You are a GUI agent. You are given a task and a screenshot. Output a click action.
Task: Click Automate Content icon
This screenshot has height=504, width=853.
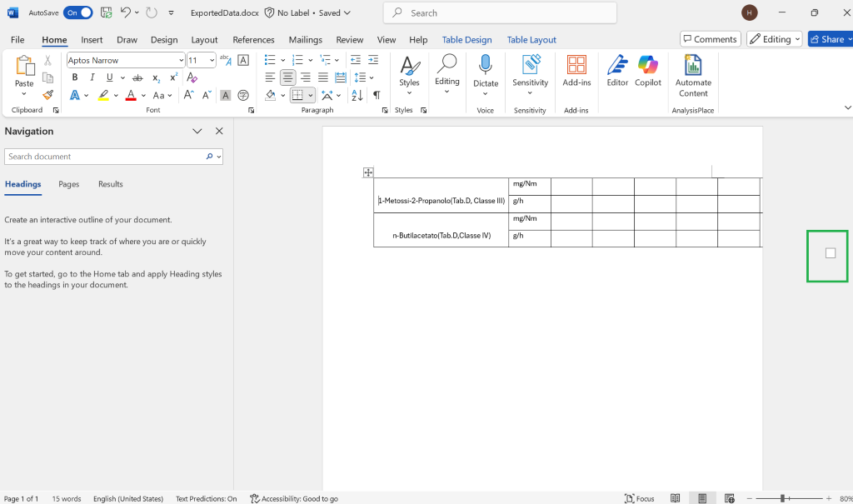[693, 65]
